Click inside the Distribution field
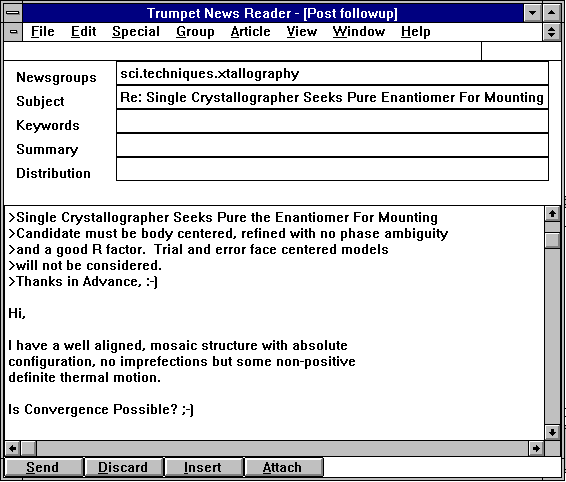Viewport: 566px width, 482px height. click(332, 169)
